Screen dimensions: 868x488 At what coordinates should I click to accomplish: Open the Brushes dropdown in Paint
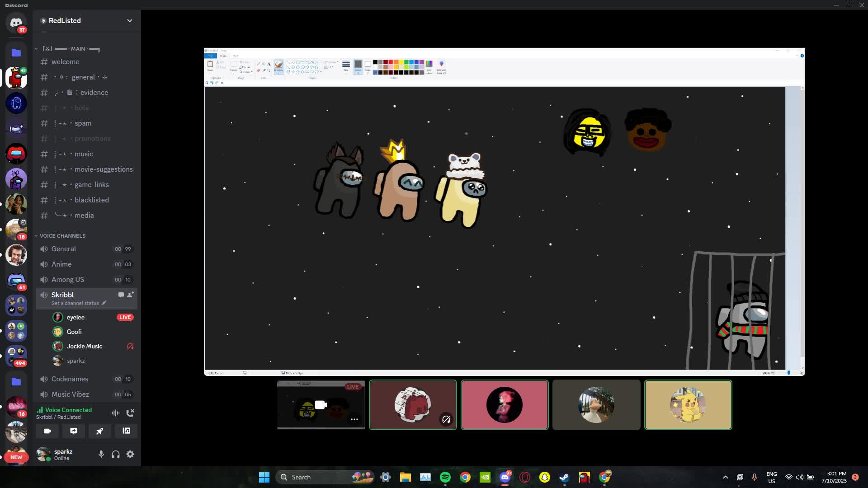(279, 72)
